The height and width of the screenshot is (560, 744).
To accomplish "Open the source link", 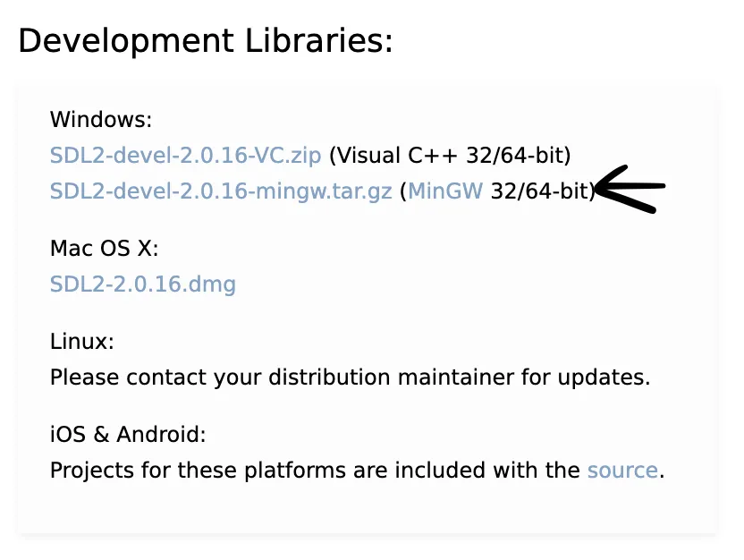I will 622,471.
